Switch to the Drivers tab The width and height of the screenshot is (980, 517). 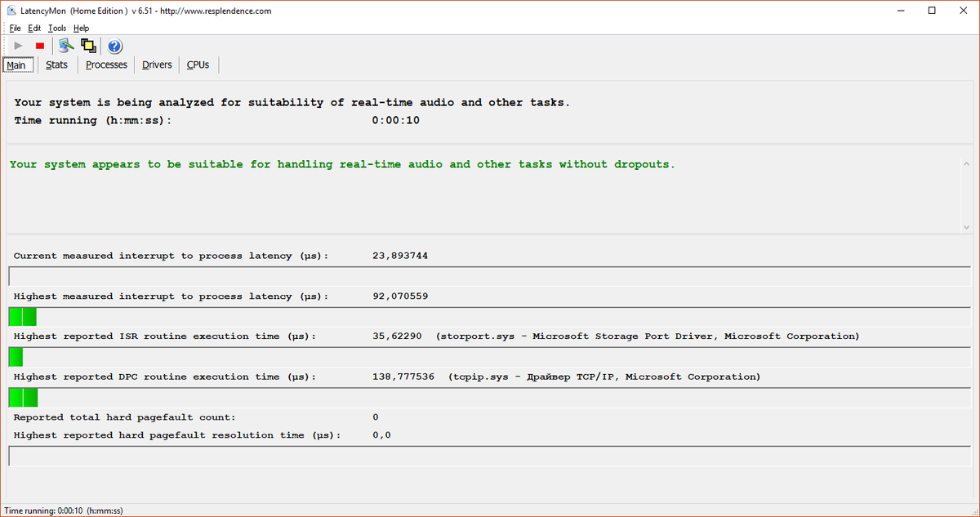[x=157, y=65]
